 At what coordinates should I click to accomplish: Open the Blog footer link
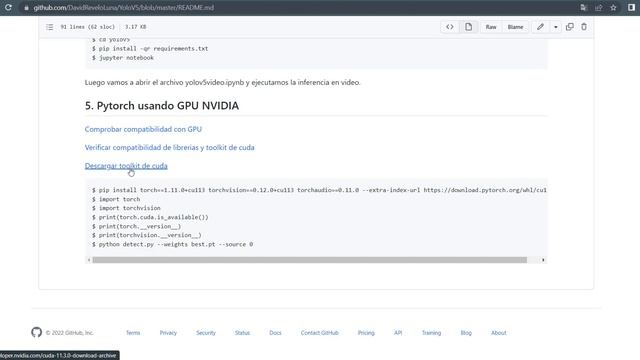click(466, 333)
